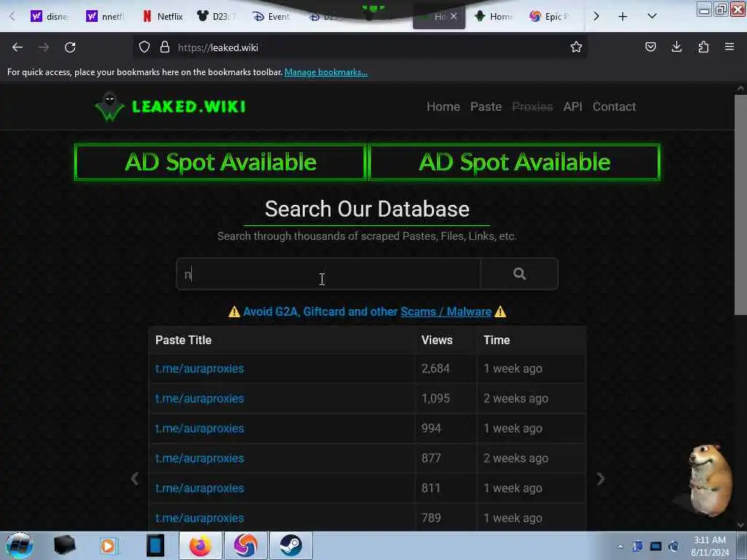This screenshot has width=747, height=560.
Task: Open the Extensions puzzle icon
Action: pyautogui.click(x=703, y=47)
